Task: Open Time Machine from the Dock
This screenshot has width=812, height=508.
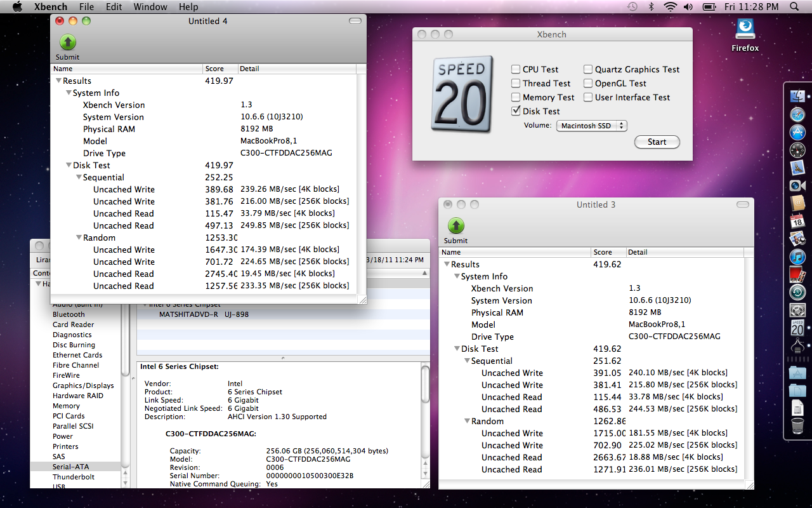Action: click(x=797, y=292)
